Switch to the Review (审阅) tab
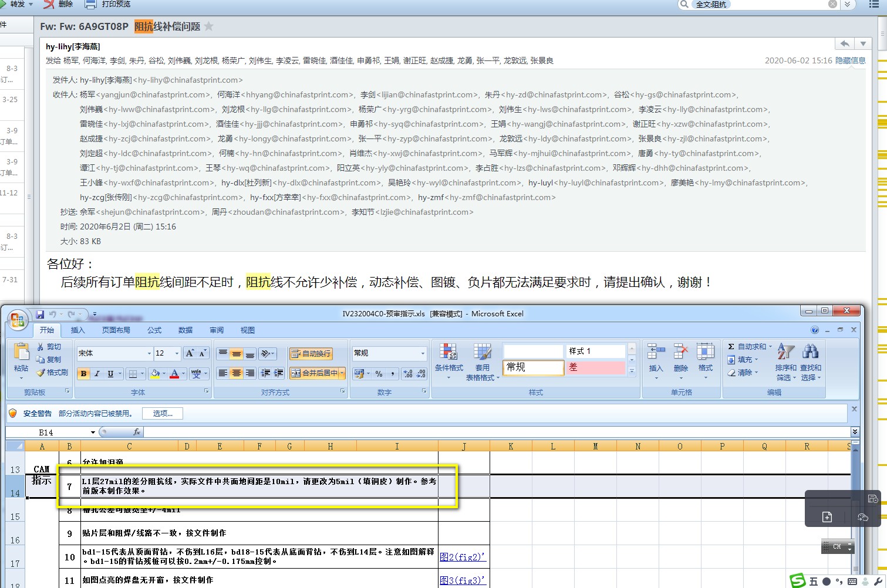The height and width of the screenshot is (588, 887). click(x=217, y=330)
